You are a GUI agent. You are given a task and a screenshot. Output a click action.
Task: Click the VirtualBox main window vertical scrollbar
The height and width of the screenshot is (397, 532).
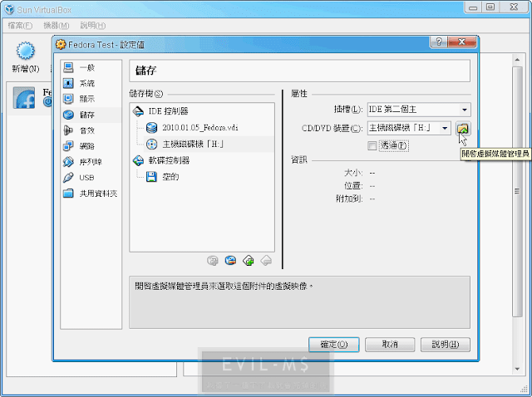[517, 192]
